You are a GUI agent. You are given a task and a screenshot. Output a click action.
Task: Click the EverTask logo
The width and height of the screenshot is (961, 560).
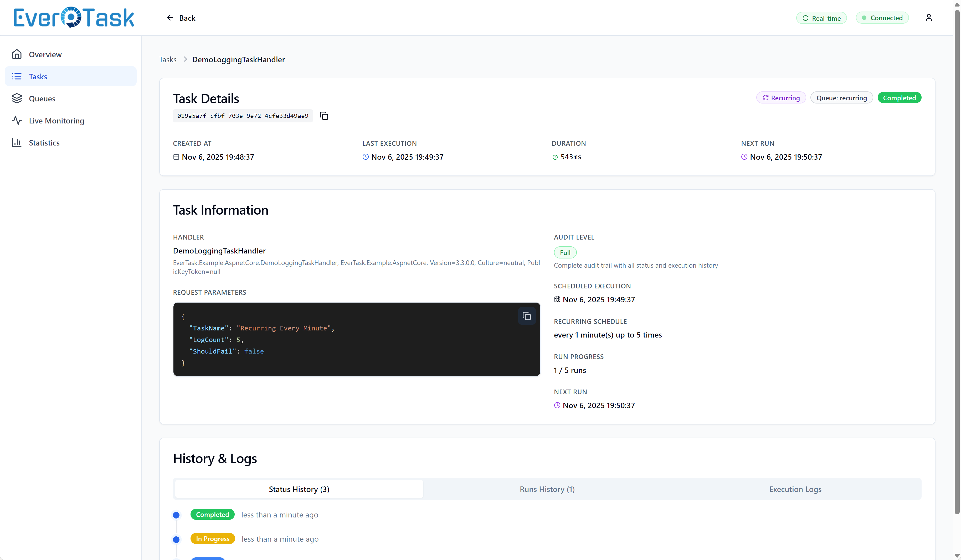point(74,18)
